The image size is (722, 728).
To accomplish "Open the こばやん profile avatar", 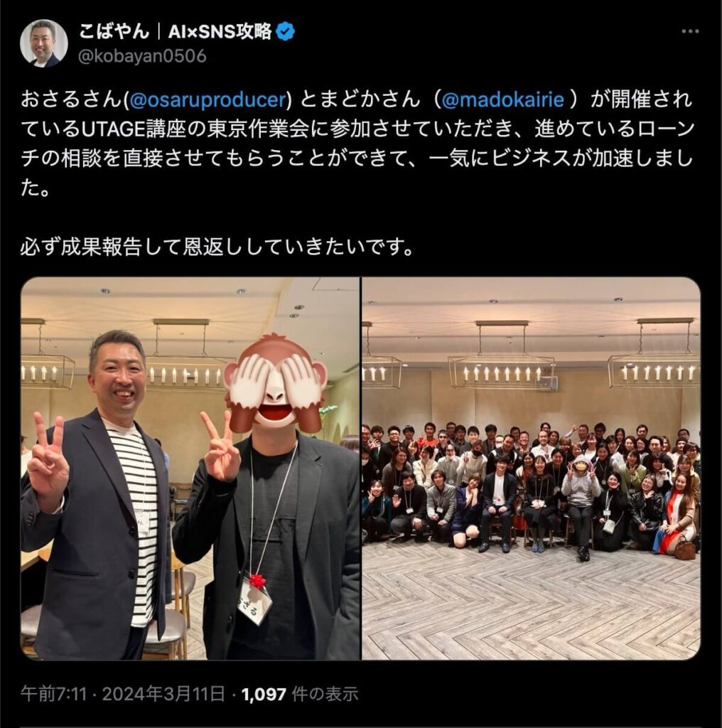I will coord(43,43).
